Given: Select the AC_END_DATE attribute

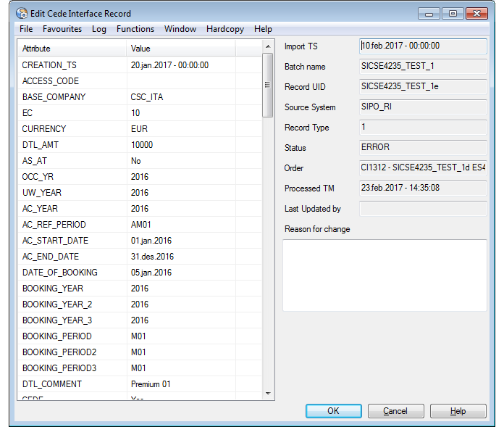Looking at the screenshot, I should (x=51, y=257).
